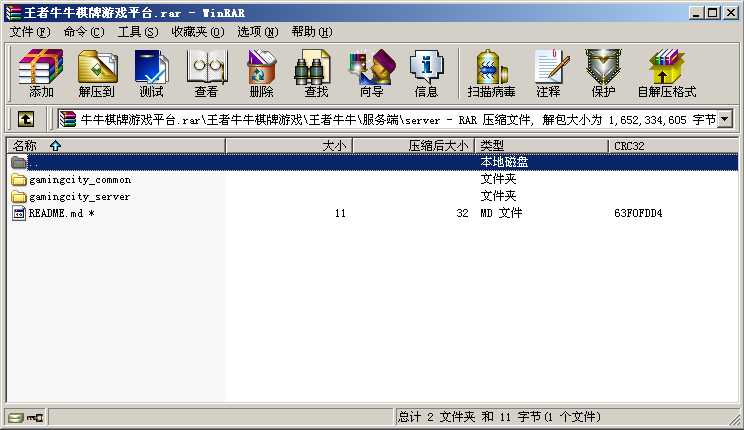
Task: Click the status bar total summary text
Action: [499, 417]
